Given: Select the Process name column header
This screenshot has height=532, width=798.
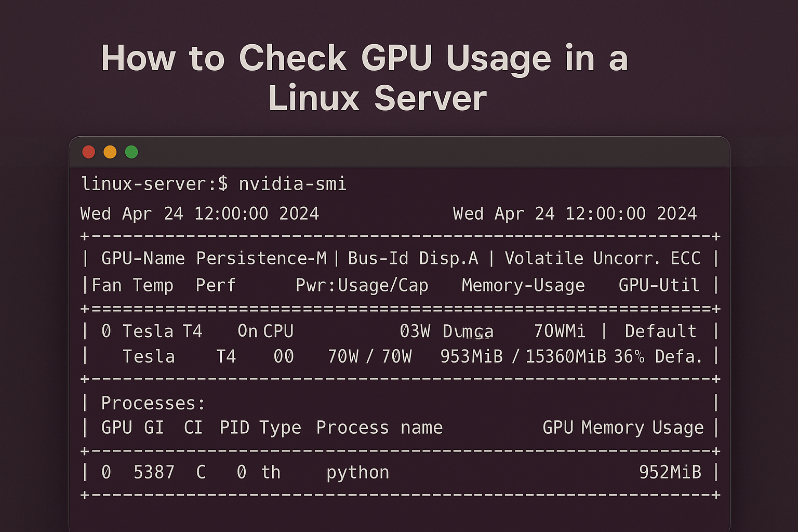Looking at the screenshot, I should click(x=379, y=428).
